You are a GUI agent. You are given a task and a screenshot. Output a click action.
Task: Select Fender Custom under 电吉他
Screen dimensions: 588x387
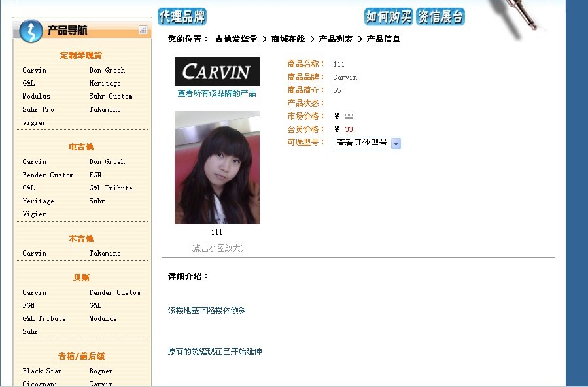pos(48,175)
